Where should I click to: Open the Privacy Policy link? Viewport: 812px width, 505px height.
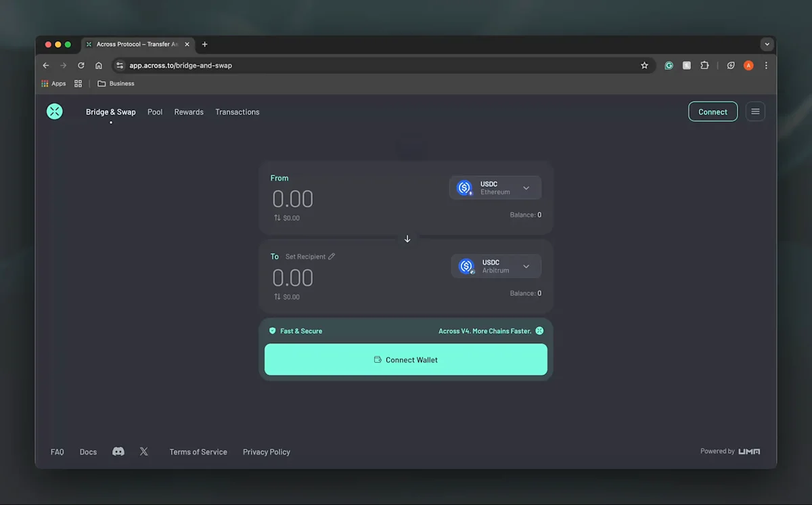[x=267, y=452]
